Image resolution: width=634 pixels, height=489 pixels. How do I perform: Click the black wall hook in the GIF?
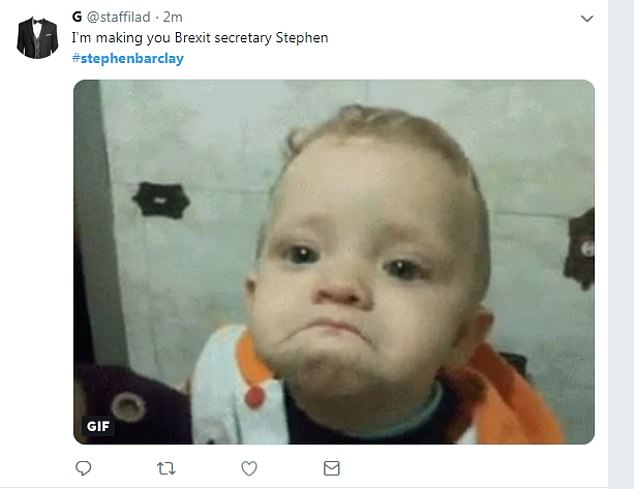161,198
